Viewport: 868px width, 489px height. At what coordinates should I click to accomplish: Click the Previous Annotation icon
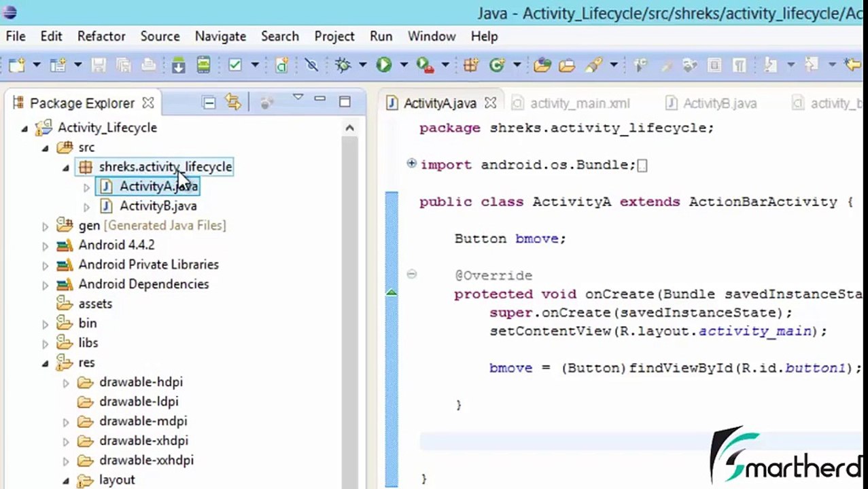tap(811, 65)
